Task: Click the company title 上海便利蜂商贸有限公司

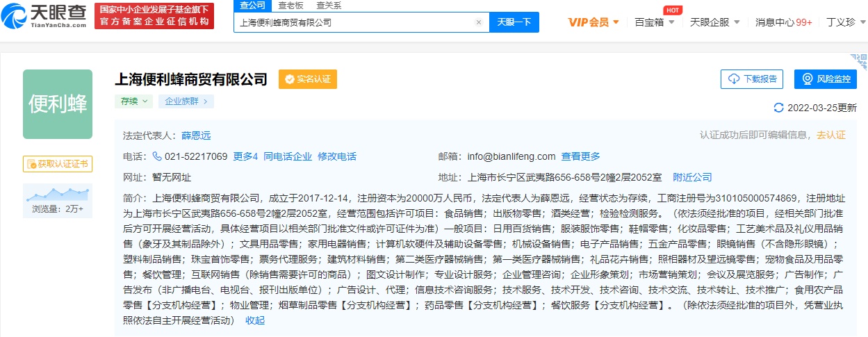Action: [x=191, y=79]
